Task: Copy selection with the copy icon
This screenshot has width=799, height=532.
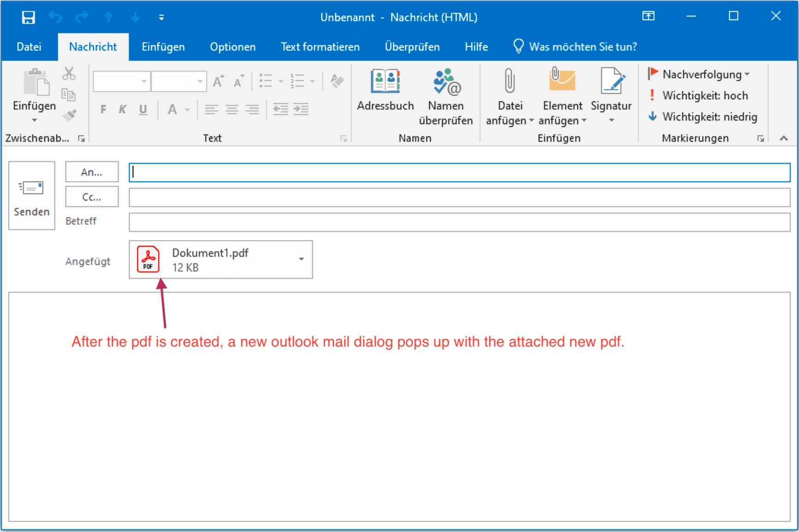Action: [69, 95]
